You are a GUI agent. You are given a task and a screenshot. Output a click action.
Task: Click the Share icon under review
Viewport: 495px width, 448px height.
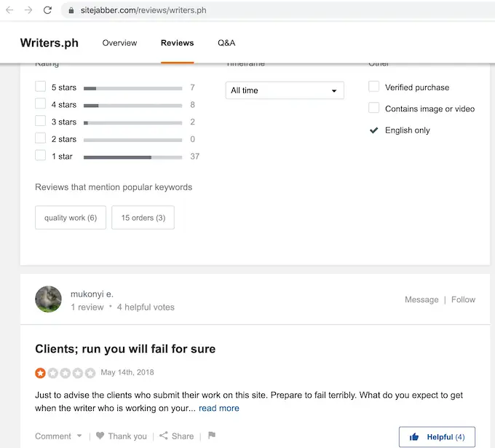pos(164,436)
